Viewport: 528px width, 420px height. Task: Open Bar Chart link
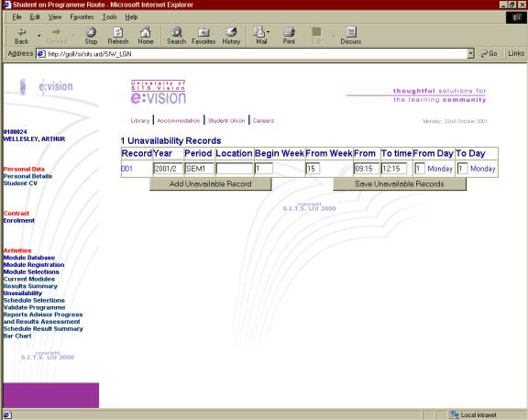(17, 336)
